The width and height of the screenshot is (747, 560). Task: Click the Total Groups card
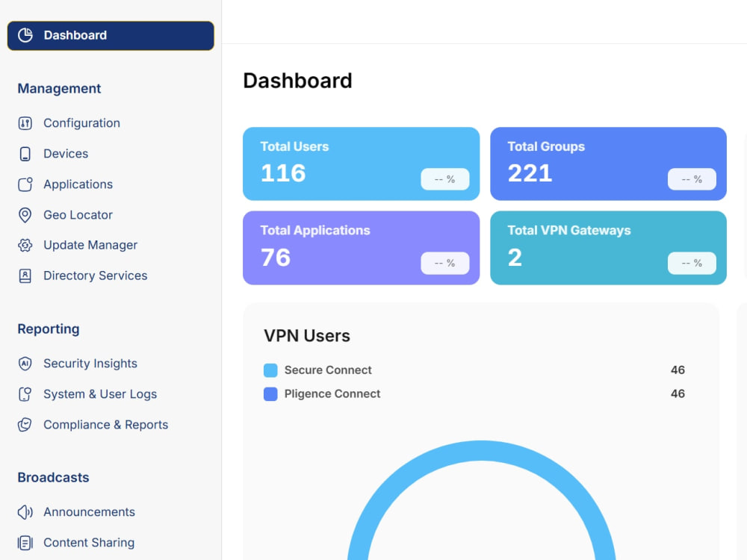pos(608,164)
